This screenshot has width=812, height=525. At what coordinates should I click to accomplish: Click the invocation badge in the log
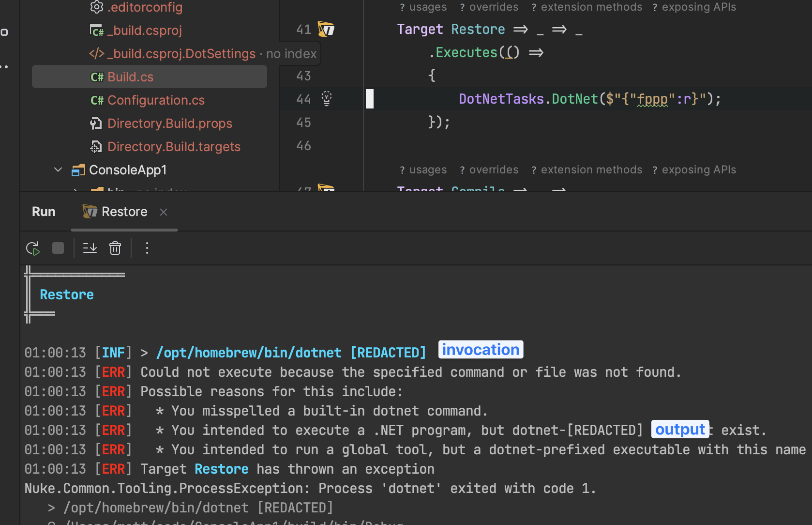coord(480,349)
